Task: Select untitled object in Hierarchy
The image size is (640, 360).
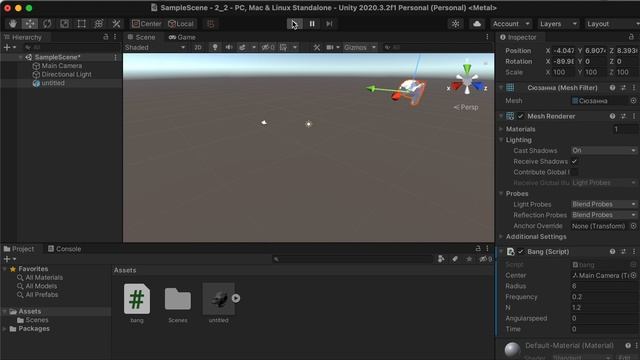Action: click(x=53, y=83)
